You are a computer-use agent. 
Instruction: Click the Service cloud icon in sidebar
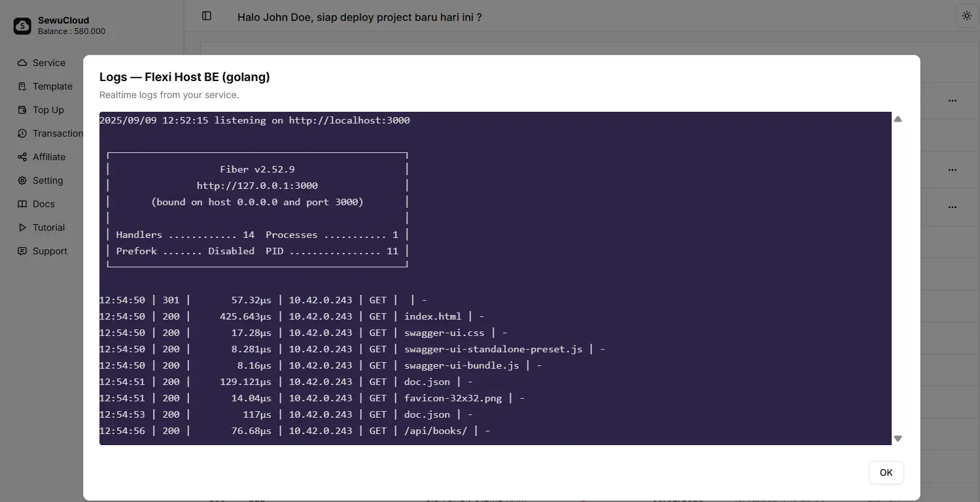[22, 63]
